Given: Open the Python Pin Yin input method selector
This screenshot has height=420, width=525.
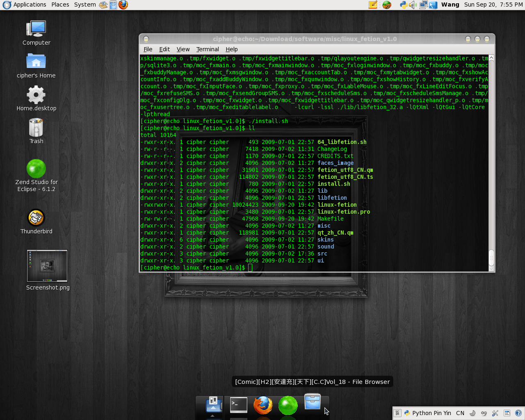Looking at the screenshot, I should tap(428, 413).
